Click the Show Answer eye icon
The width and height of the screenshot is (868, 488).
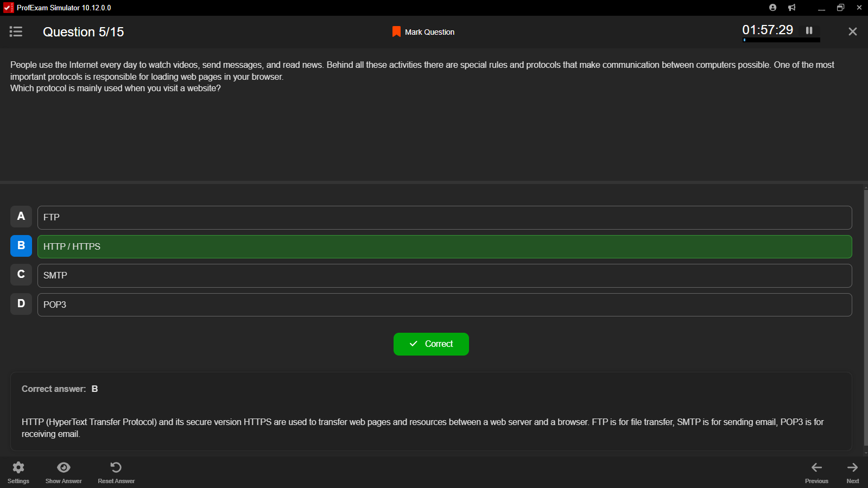64,467
